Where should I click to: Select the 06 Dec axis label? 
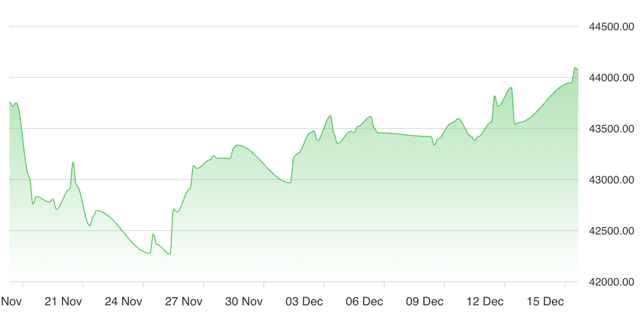click(365, 302)
